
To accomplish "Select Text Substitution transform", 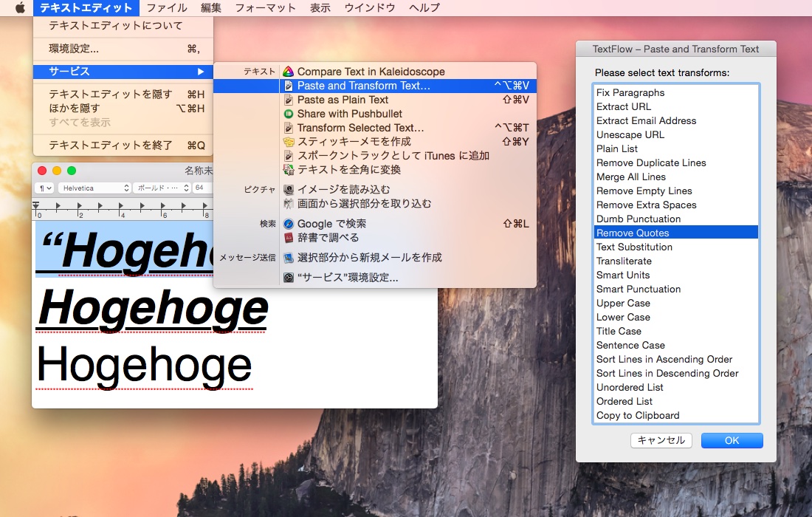I will [x=675, y=247].
